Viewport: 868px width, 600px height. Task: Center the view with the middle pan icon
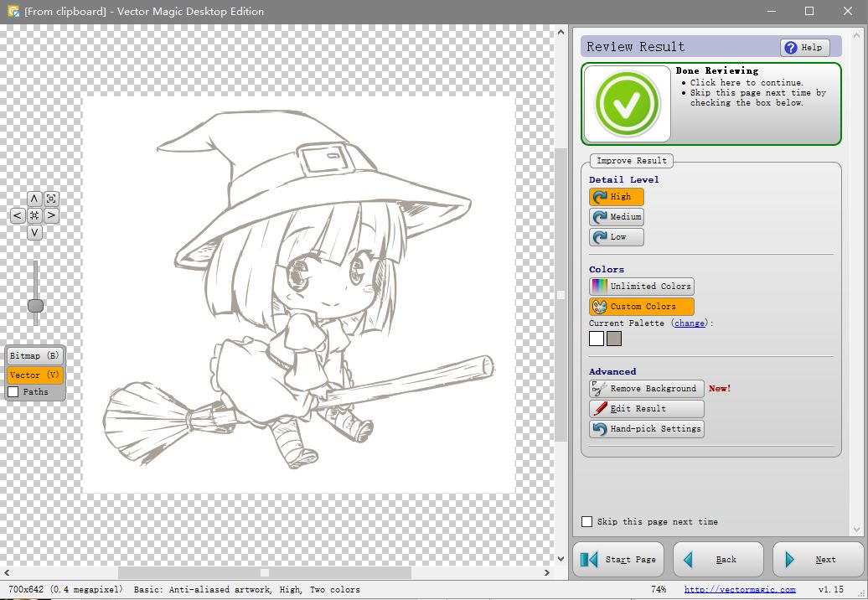[34, 215]
